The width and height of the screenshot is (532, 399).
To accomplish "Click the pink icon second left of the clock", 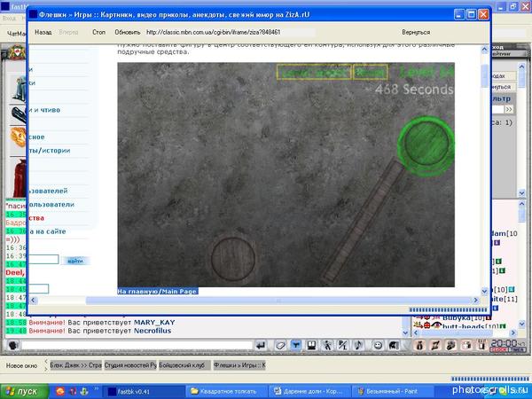I will [x=466, y=346].
